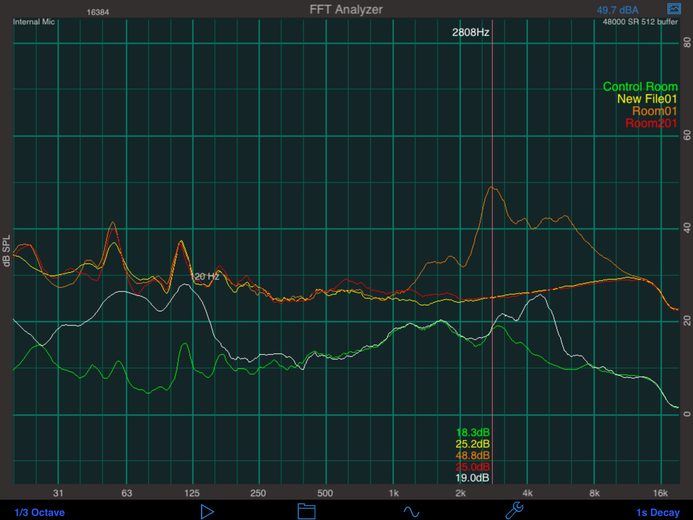
Task: Tap the yellow 25.2dB cursor reading
Action: [x=472, y=444]
